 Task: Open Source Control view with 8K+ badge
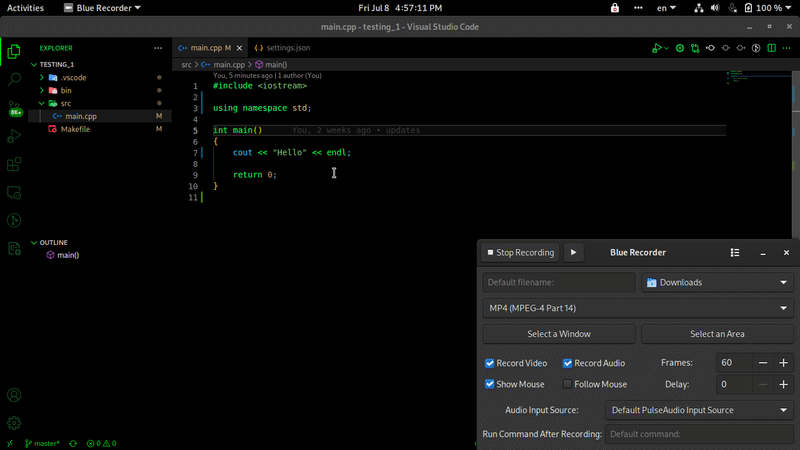[14, 108]
